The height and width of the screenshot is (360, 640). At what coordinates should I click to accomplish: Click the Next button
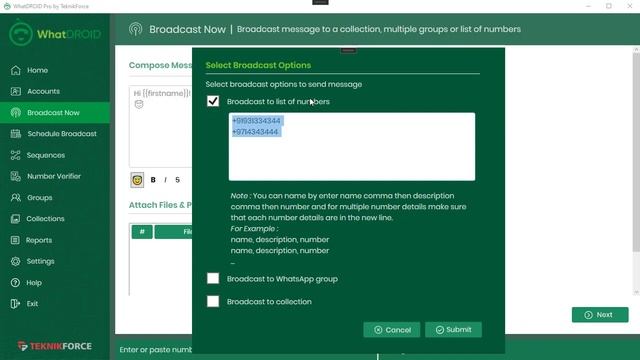coord(600,315)
